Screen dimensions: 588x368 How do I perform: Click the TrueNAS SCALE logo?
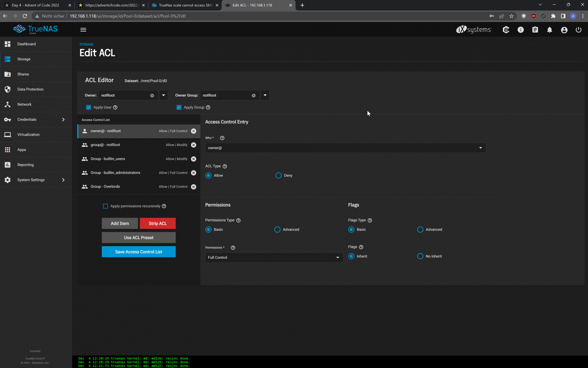point(35,29)
